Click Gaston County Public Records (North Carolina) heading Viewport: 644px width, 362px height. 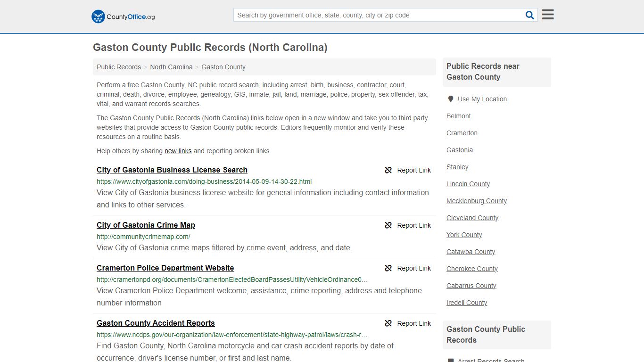(210, 47)
